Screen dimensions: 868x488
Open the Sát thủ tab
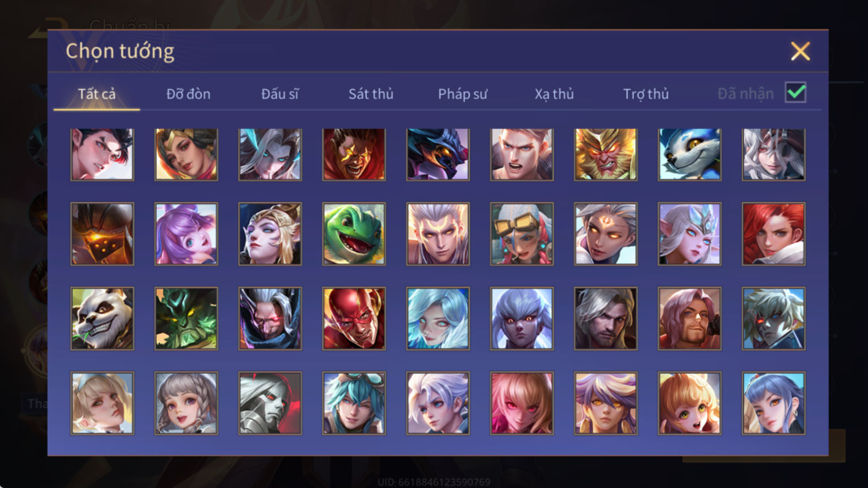[x=371, y=94]
